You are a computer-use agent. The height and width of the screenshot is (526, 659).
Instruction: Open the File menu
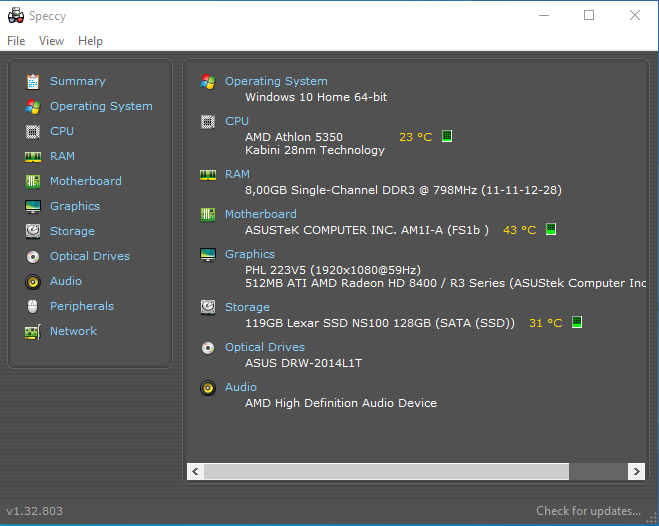click(x=16, y=41)
